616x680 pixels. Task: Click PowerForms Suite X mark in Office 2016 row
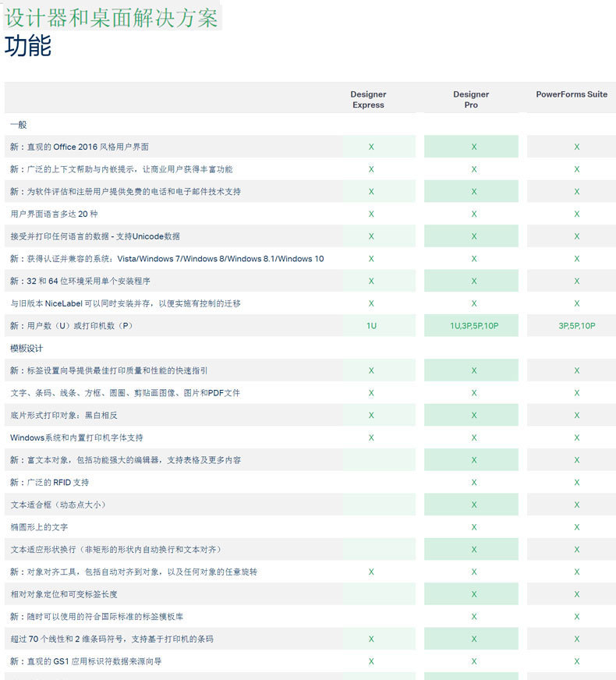(576, 147)
